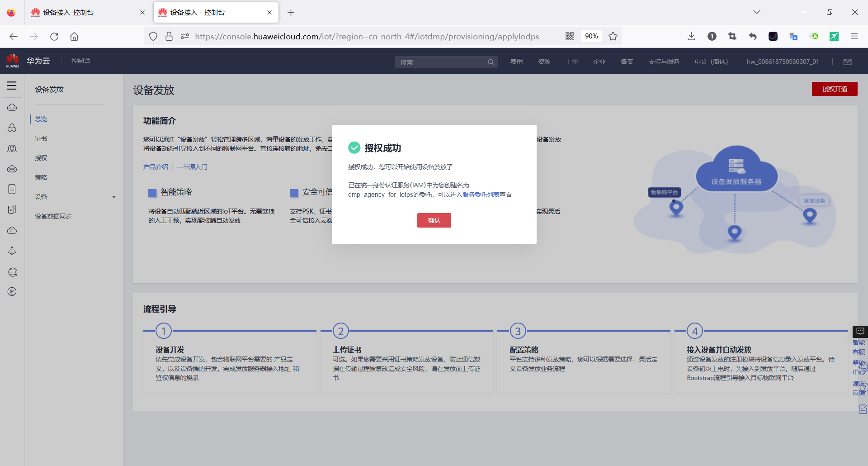Click the screenshot crop icon in browser toolbar

[732, 36]
